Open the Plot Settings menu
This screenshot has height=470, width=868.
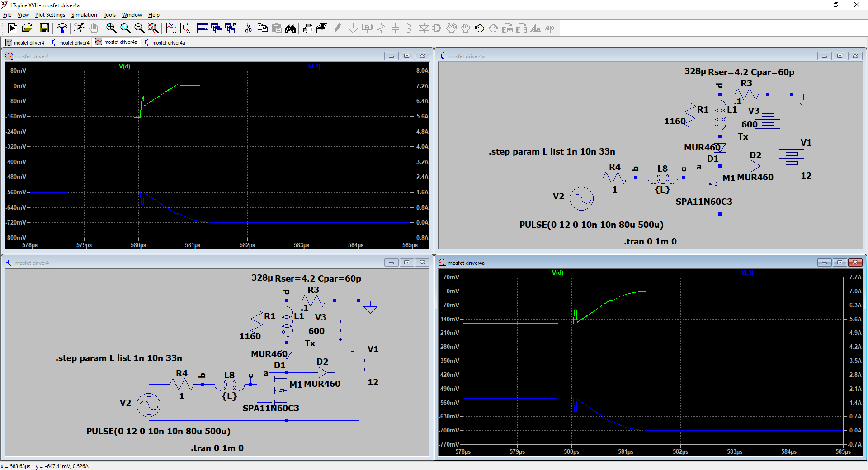coord(50,15)
